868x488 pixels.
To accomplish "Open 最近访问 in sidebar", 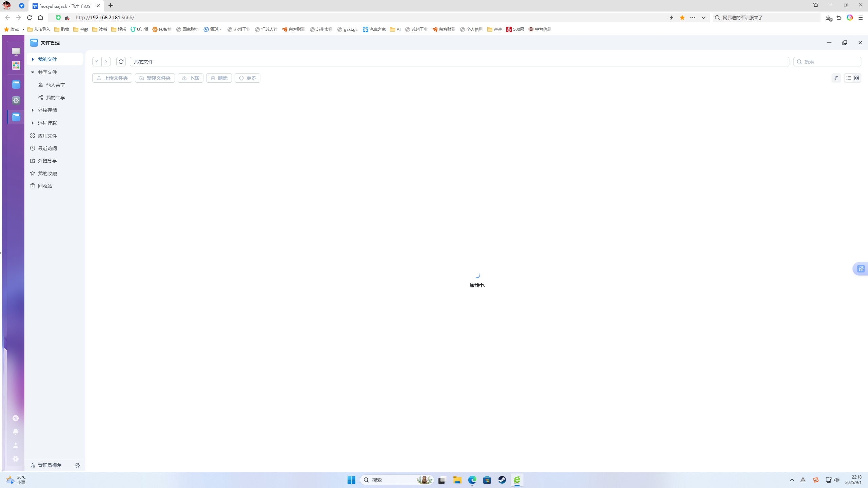I will point(47,148).
